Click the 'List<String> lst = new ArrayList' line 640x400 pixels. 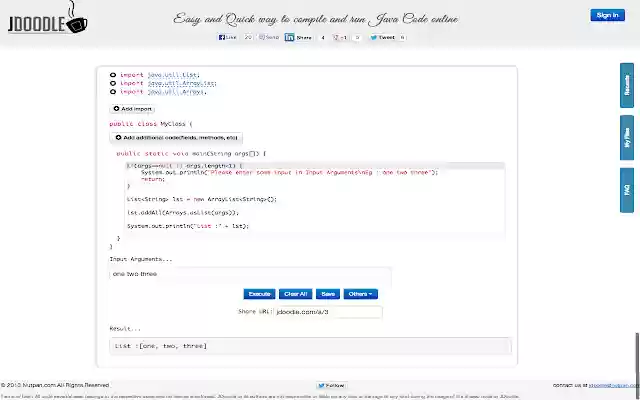point(202,199)
